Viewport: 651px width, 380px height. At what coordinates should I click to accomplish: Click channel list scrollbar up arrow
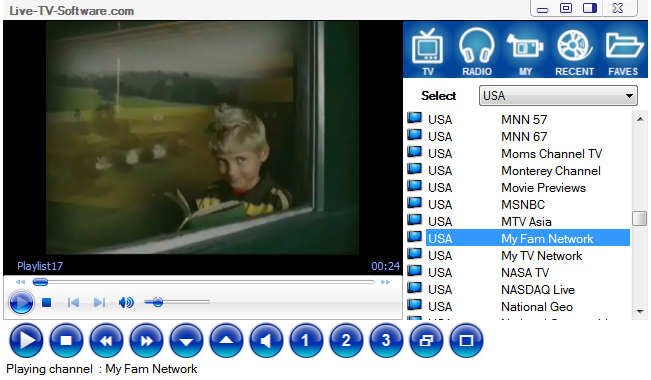(640, 119)
